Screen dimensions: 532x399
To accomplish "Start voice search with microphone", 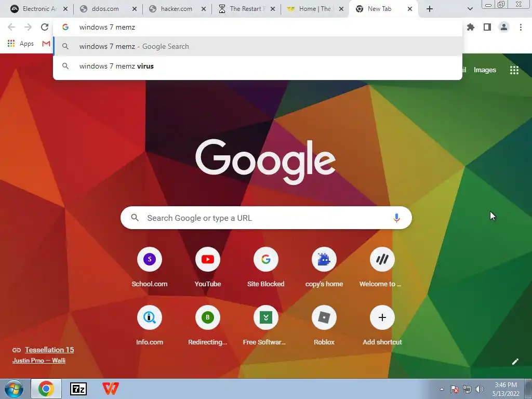I will [396, 218].
